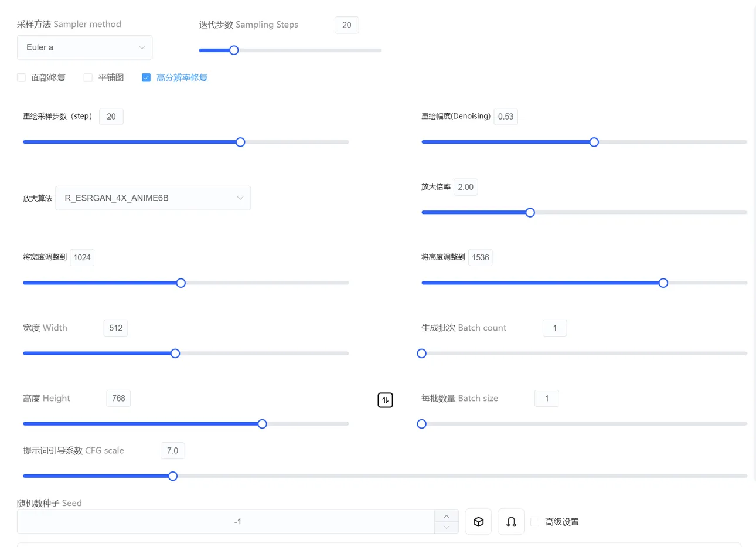Click the Batch count value box
The height and width of the screenshot is (547, 756).
click(x=554, y=328)
